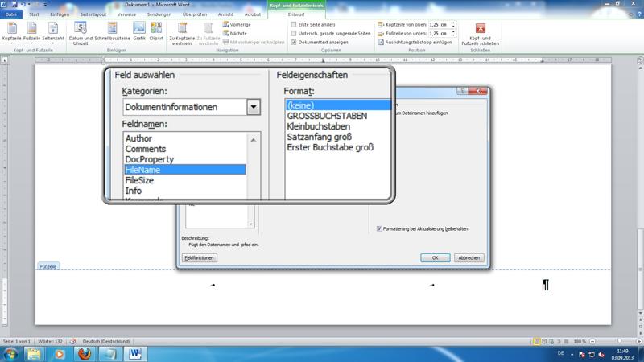The height and width of the screenshot is (362, 644).
Task: Click the Wörter: 132 word count
Action: pos(50,341)
